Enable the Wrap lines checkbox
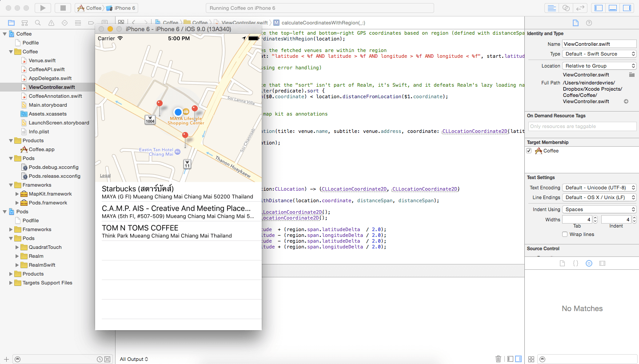The height and width of the screenshot is (364, 639). 565,234
